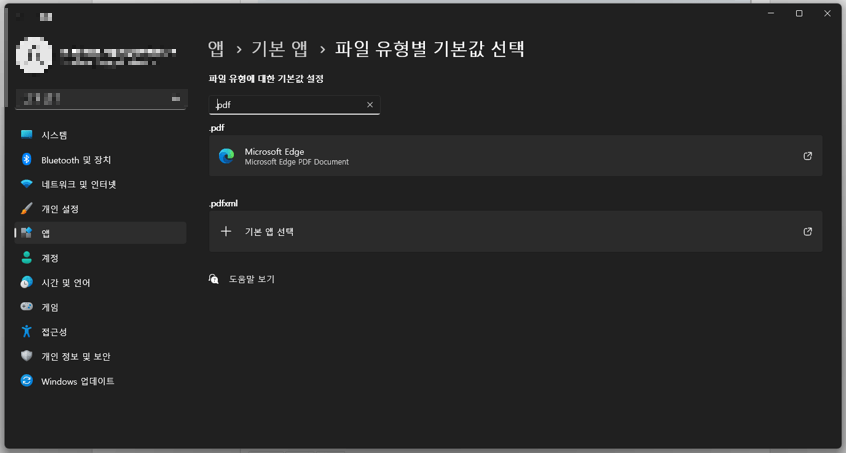Image resolution: width=846 pixels, height=453 pixels.
Task: Click the plus icon for .pdfxml
Action: [226, 231]
